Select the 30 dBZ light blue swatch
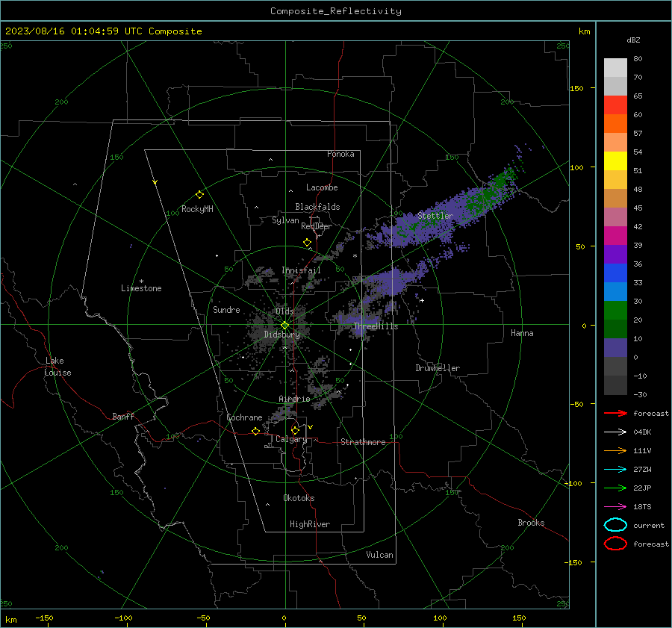Image resolution: width=672 pixels, height=628 pixels. [615, 291]
